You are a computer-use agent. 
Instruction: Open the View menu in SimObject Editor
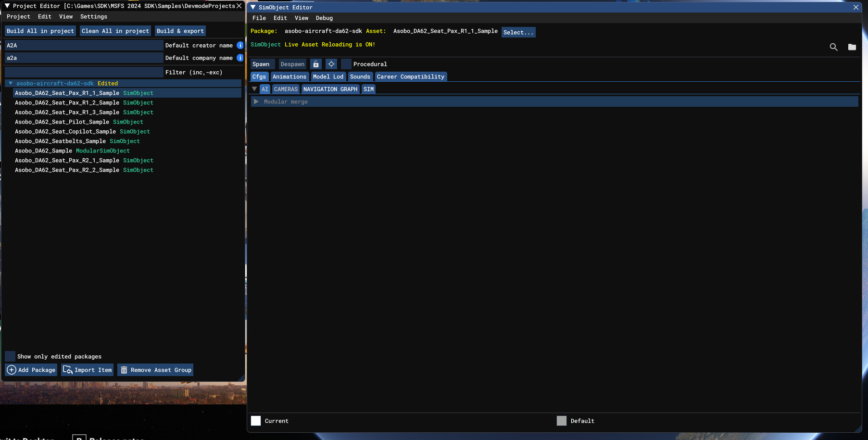[302, 18]
